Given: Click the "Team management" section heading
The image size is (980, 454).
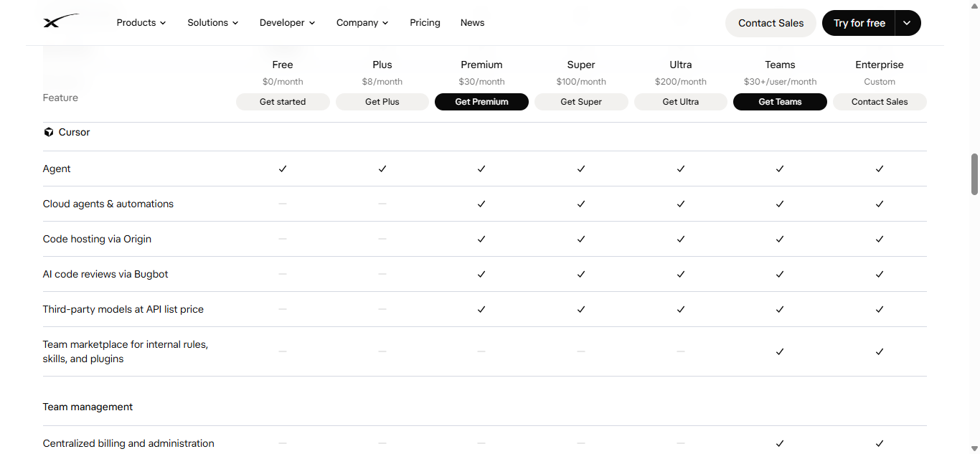Looking at the screenshot, I should [88, 407].
